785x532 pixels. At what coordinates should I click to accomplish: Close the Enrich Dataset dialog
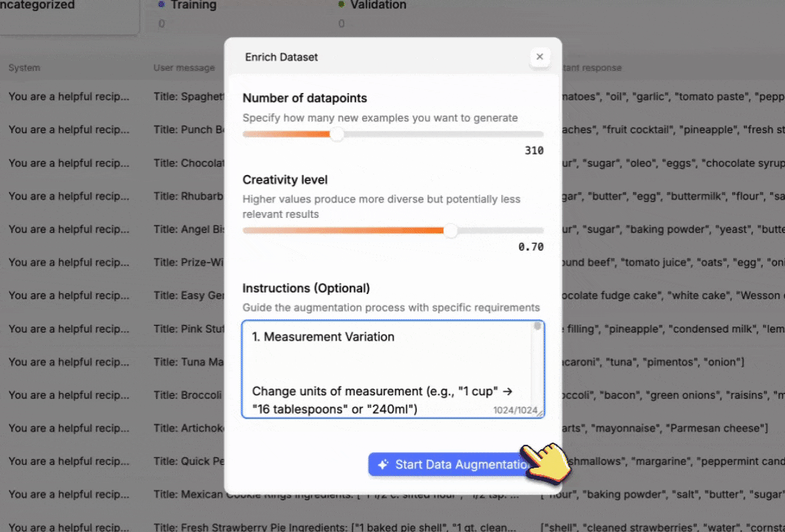click(x=540, y=57)
